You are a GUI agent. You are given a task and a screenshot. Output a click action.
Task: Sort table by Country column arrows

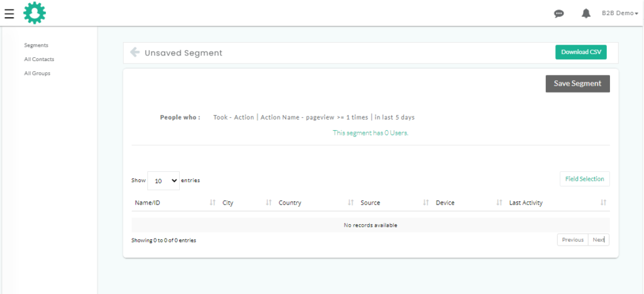point(351,203)
